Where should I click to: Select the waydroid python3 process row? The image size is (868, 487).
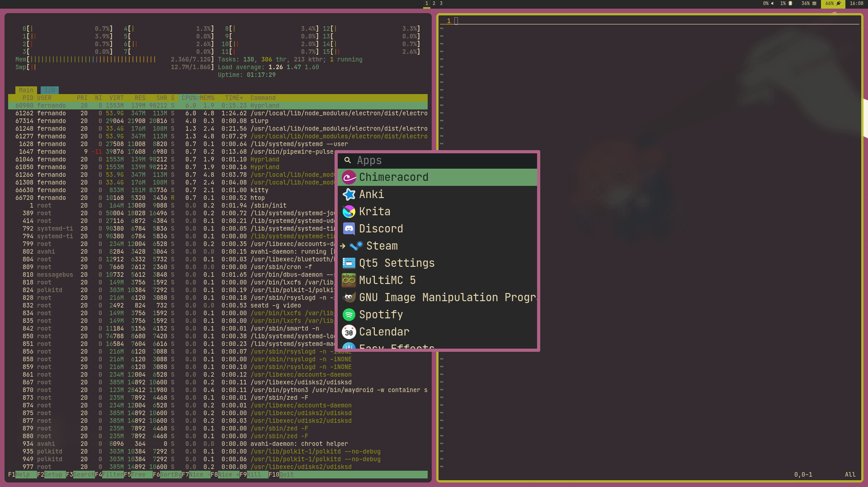coord(218,390)
